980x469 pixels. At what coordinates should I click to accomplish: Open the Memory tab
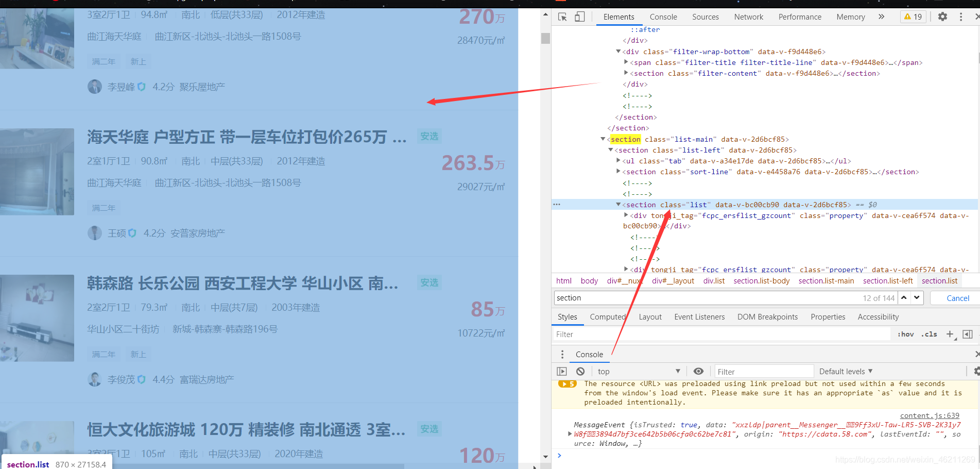coord(850,17)
